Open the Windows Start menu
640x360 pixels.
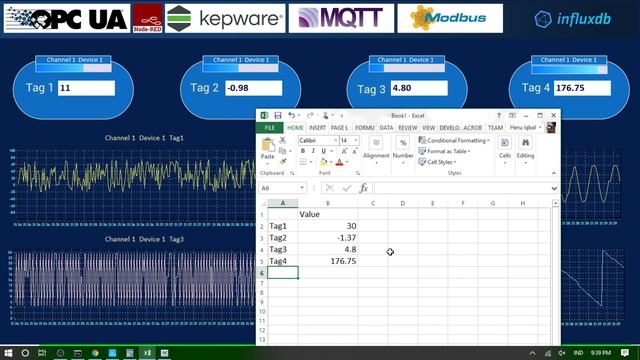click(8, 353)
